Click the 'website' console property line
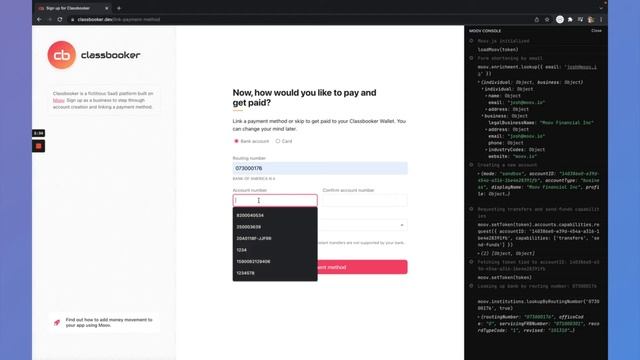 click(513, 156)
